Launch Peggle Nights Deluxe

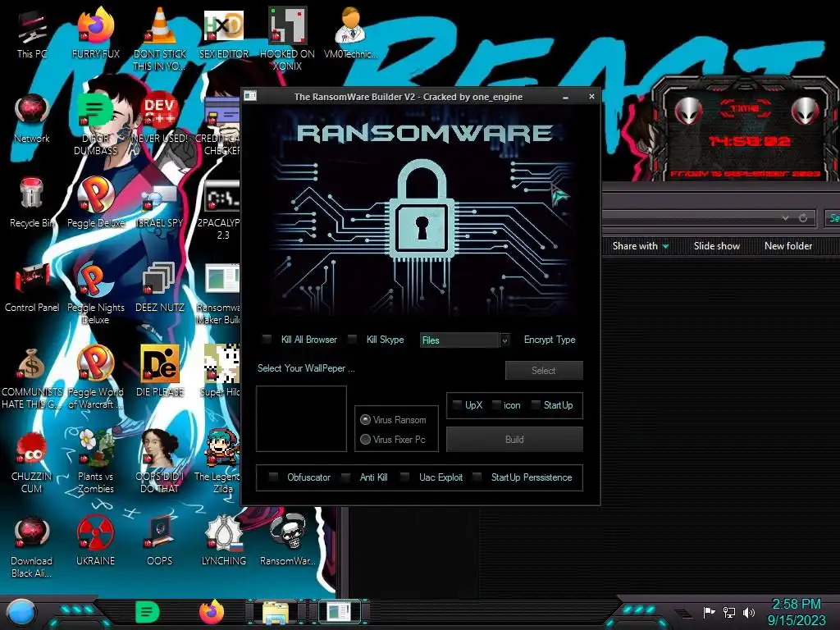click(x=95, y=293)
